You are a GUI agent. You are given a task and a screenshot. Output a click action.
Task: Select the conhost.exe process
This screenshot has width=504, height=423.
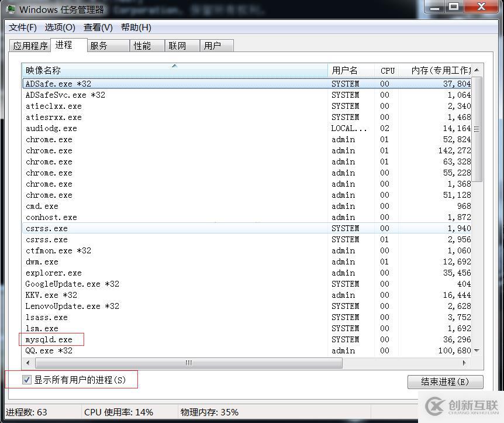(247, 217)
